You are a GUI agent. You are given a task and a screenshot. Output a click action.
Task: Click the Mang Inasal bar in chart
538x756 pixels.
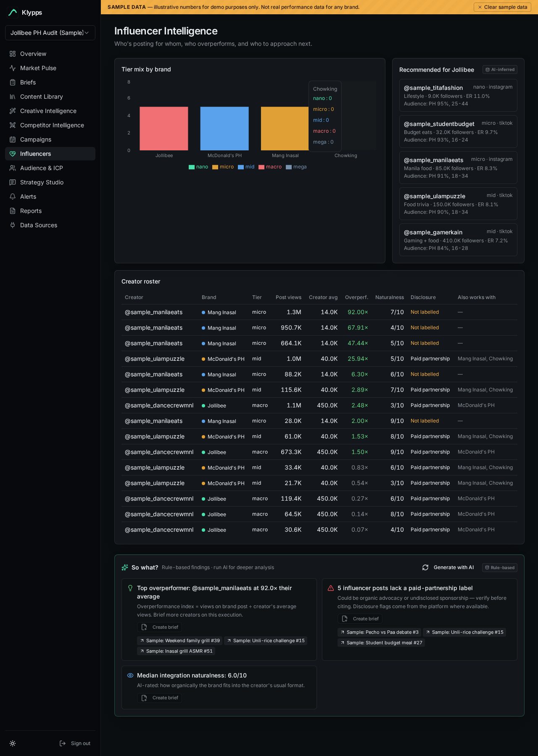tap(285, 129)
